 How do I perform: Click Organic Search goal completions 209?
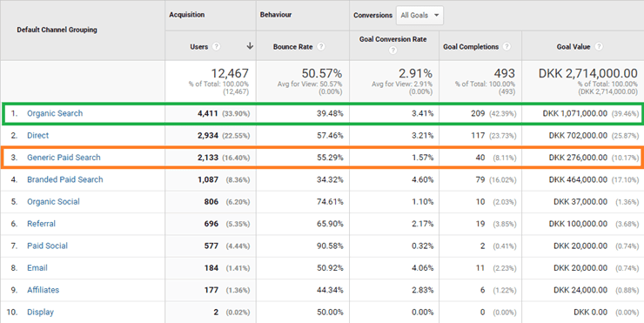click(x=477, y=113)
